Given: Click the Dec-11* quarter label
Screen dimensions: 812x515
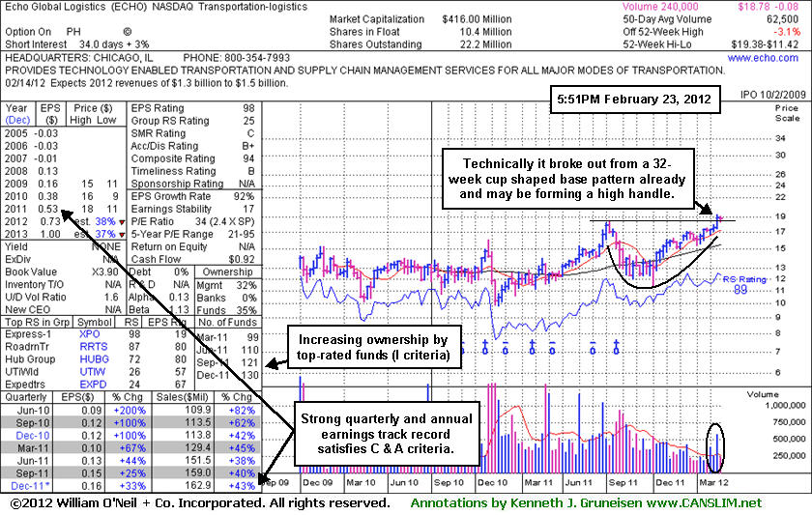Looking at the screenshot, I should [31, 486].
